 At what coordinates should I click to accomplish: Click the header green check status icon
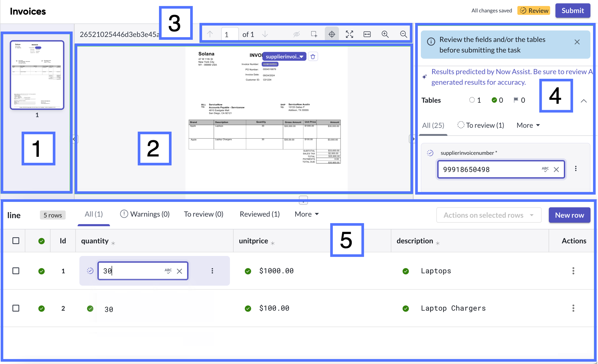click(41, 241)
